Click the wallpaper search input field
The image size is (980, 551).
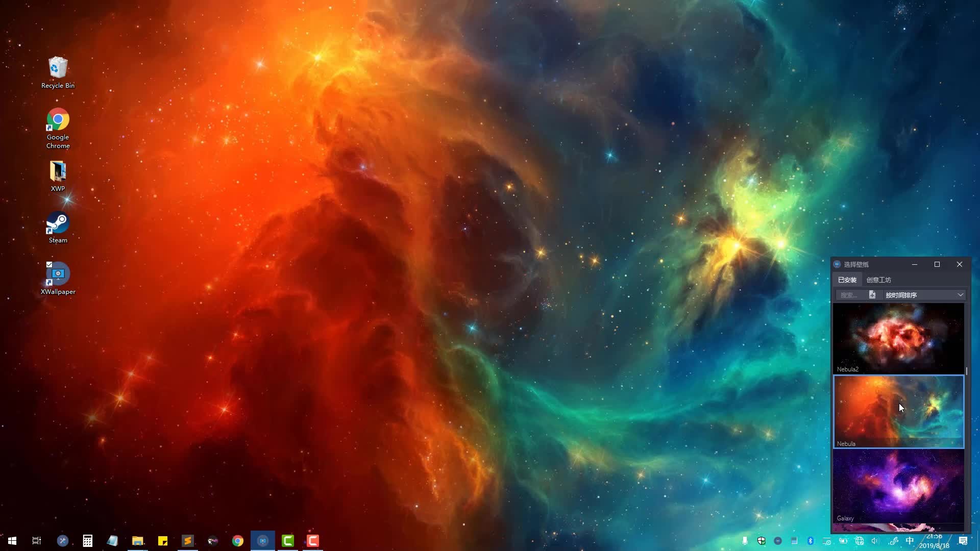pos(850,295)
